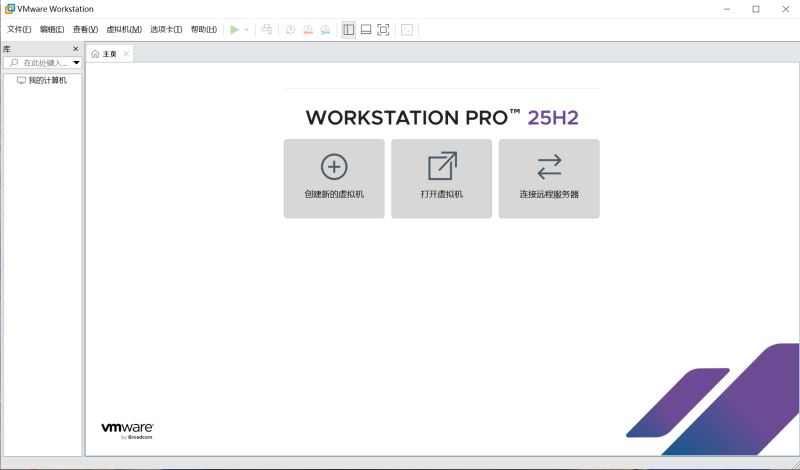Click 连接远程服务器 tile
This screenshot has width=800, height=470.
click(x=549, y=179)
